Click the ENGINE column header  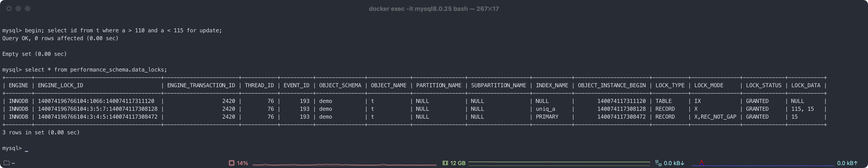(x=18, y=85)
